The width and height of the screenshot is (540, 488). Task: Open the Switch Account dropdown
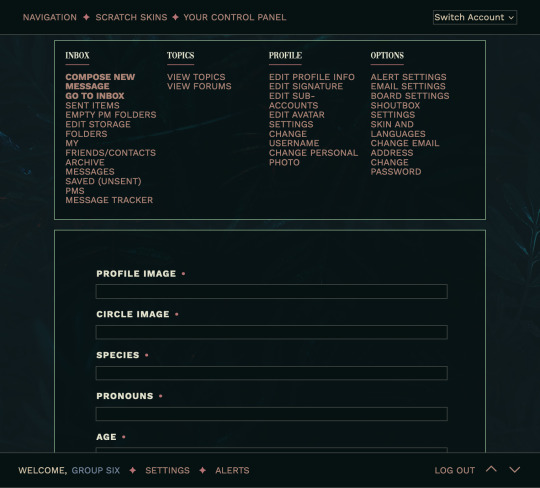point(475,17)
